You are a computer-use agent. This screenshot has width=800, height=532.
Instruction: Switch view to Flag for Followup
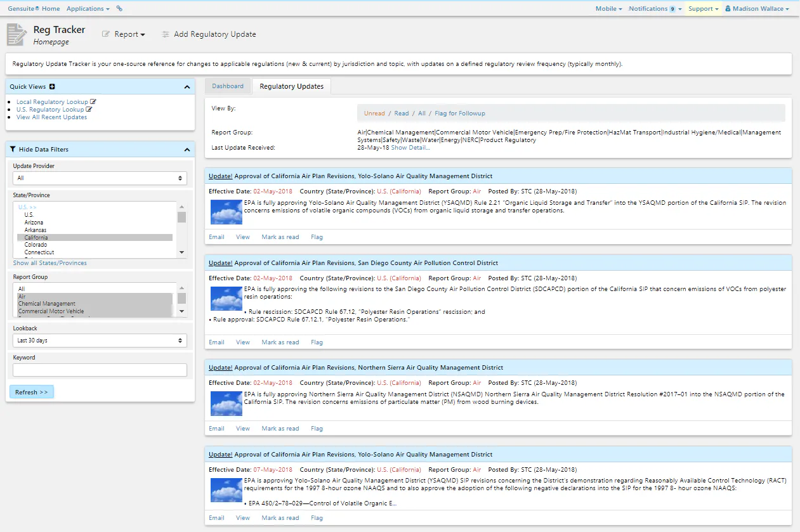(x=459, y=112)
